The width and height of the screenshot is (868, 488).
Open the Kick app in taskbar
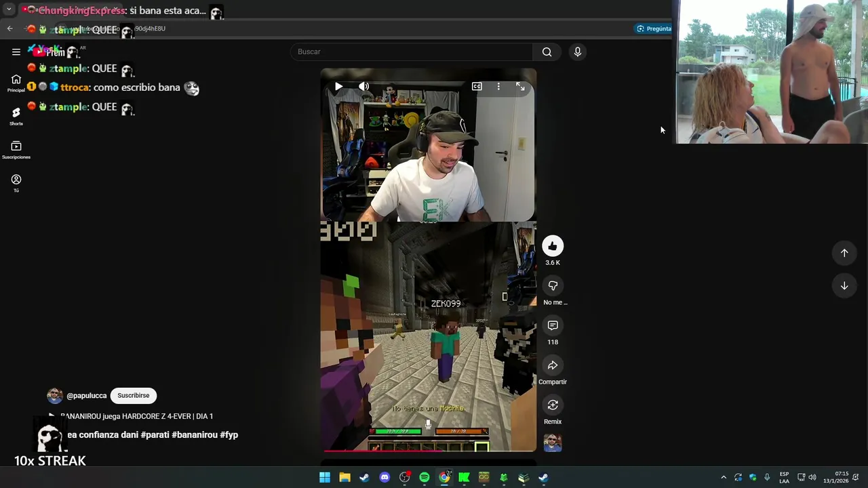pos(464,478)
